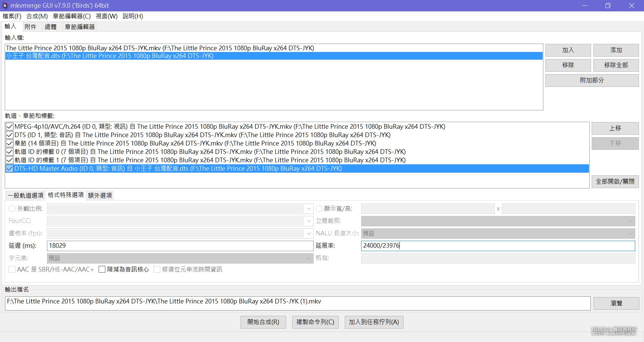This screenshot has height=342, width=644.
Task: Switch to the 格式特殊選項 tab
Action: pyautogui.click(x=66, y=195)
